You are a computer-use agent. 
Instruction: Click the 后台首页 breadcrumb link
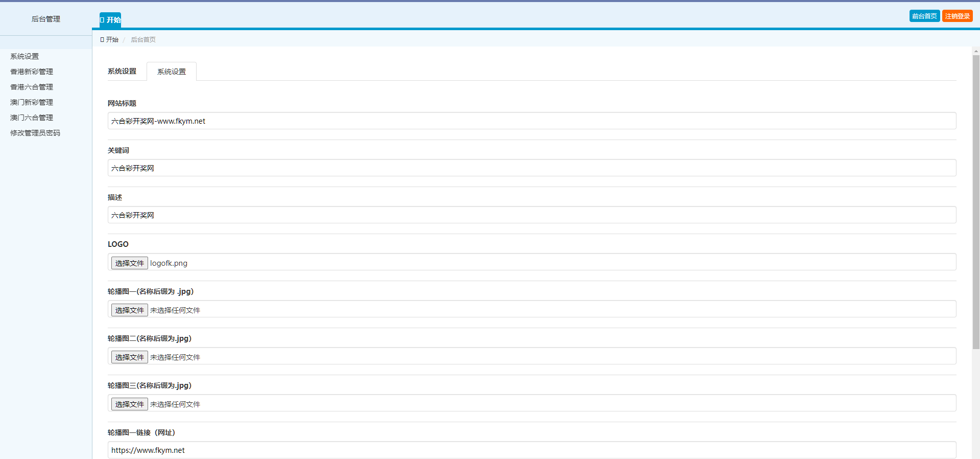pyautogui.click(x=143, y=39)
